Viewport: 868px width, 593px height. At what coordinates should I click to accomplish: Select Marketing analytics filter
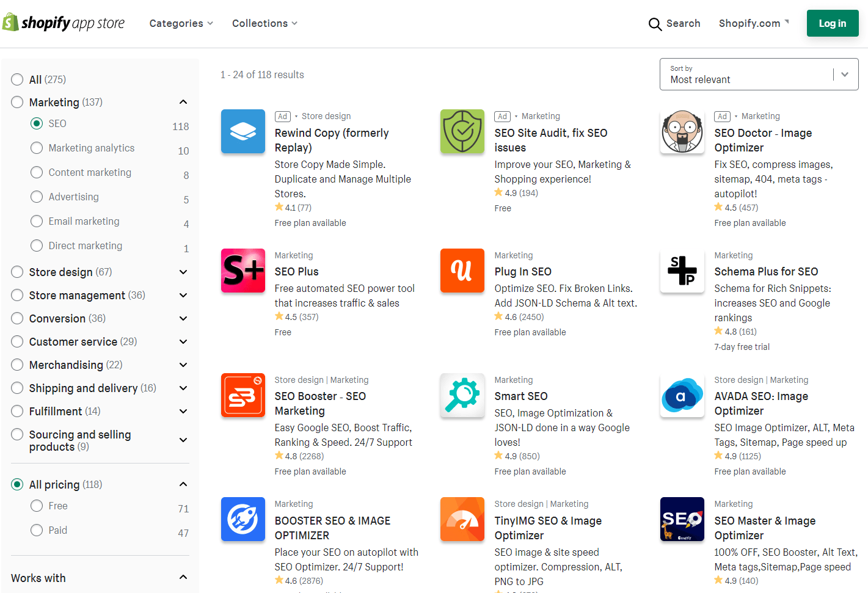tap(37, 148)
